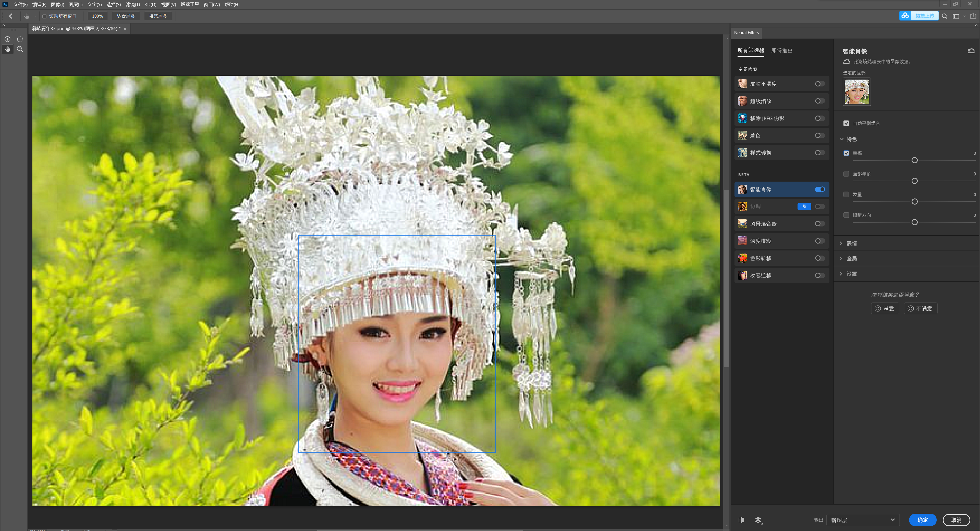Enable the 超级缩放 toggle switch
The height and width of the screenshot is (531, 980).
click(820, 101)
